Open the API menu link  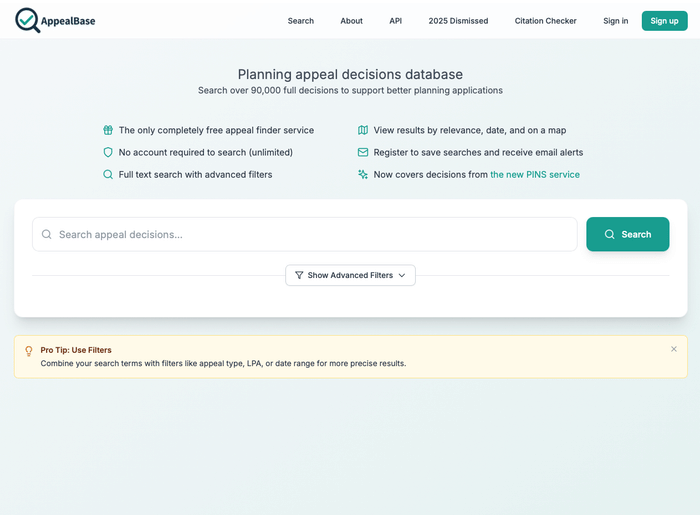point(395,21)
